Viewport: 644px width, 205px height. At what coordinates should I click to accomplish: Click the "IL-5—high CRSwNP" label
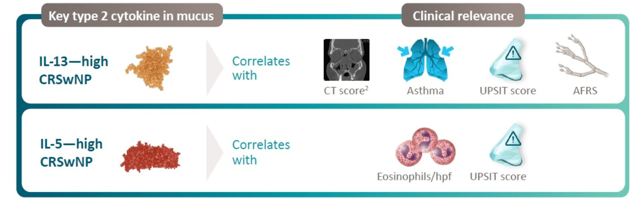tap(71, 153)
